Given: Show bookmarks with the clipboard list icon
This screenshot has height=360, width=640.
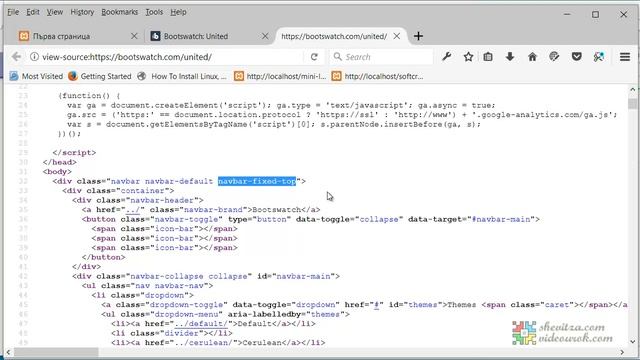Looking at the screenshot, I should pos(488,57).
